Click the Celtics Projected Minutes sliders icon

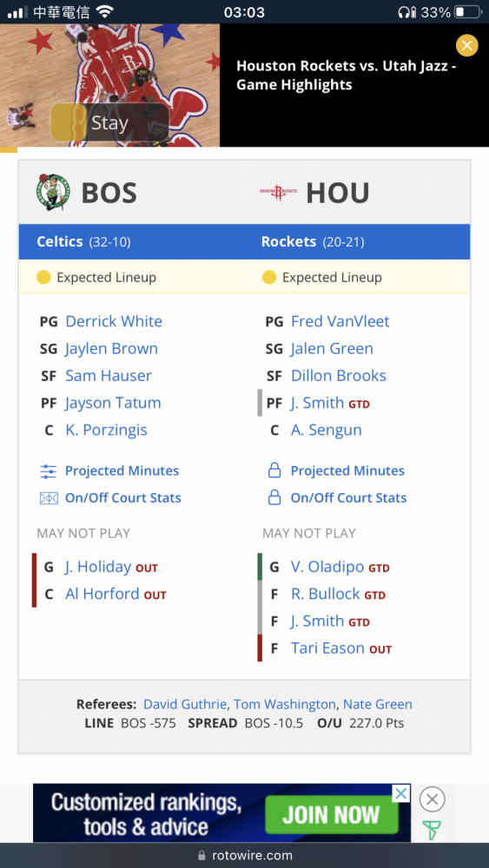[x=49, y=471]
